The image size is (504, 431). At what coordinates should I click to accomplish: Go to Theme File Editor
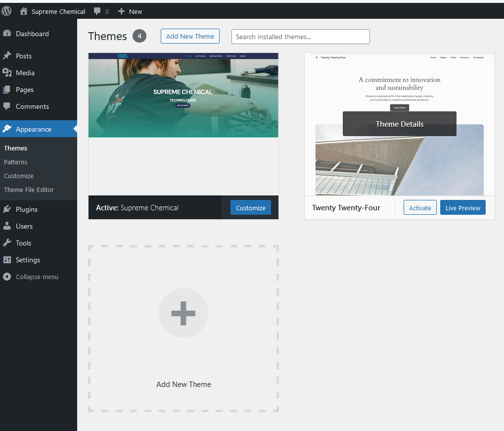29,190
